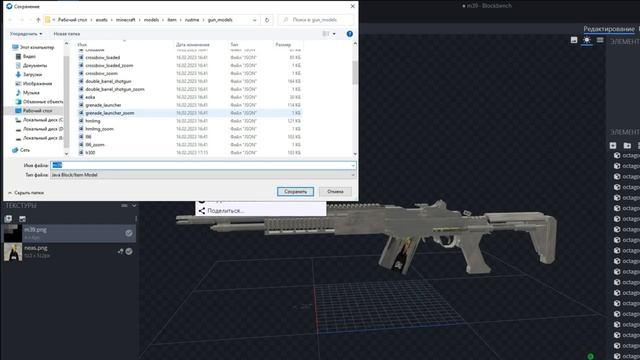Screen dimensions: 640x360
Task: Open the Видео folder in sidebar
Action: (x=26, y=56)
